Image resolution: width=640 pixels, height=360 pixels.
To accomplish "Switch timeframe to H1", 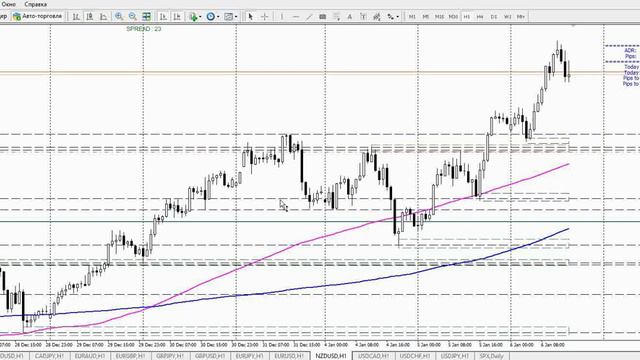I will pyautogui.click(x=467, y=17).
